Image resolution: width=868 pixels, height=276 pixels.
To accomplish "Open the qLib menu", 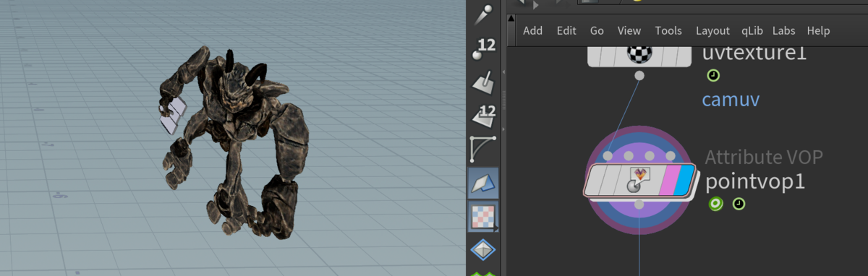I will [752, 30].
